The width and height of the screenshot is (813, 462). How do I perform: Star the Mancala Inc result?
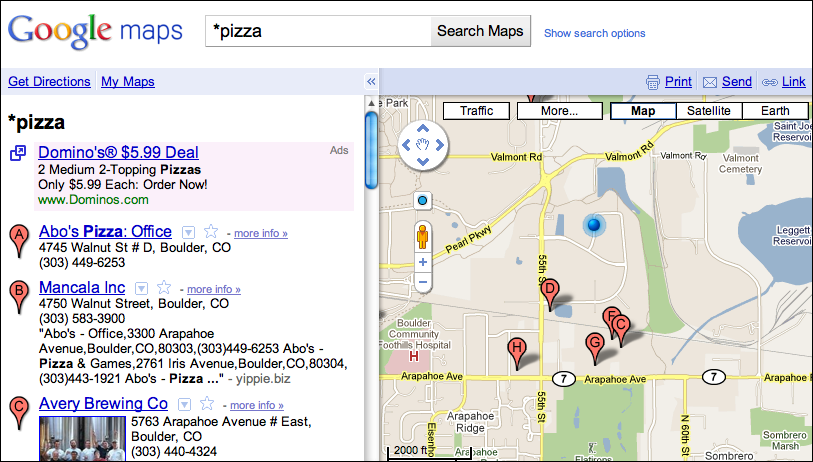coord(164,287)
